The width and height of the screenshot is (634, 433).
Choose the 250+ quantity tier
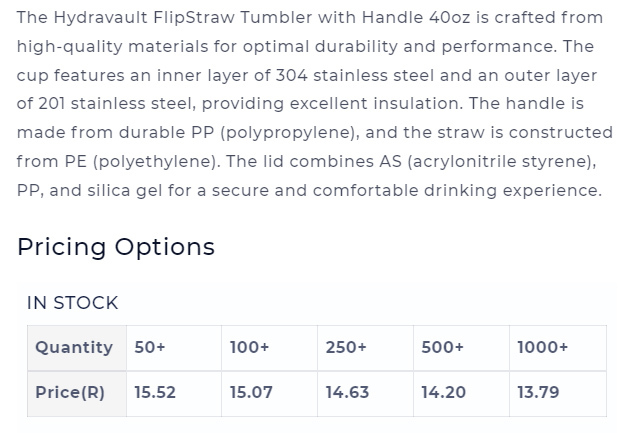365,348
